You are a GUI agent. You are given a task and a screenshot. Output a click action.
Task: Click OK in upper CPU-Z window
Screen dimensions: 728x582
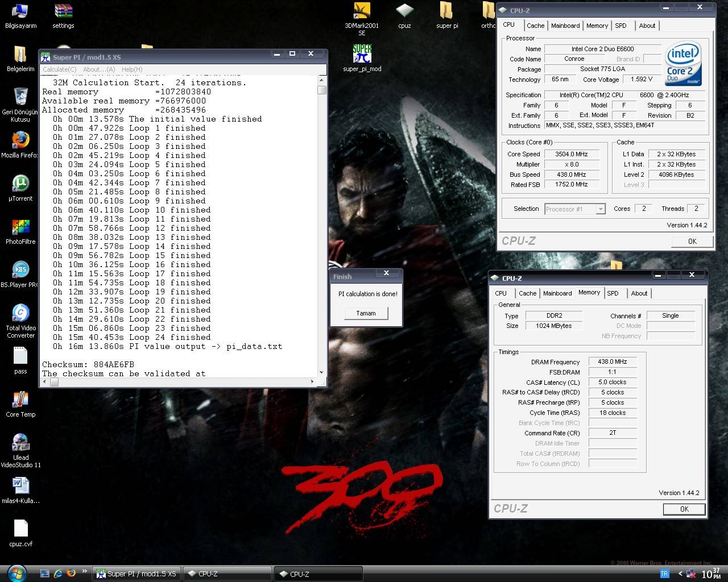pos(692,241)
